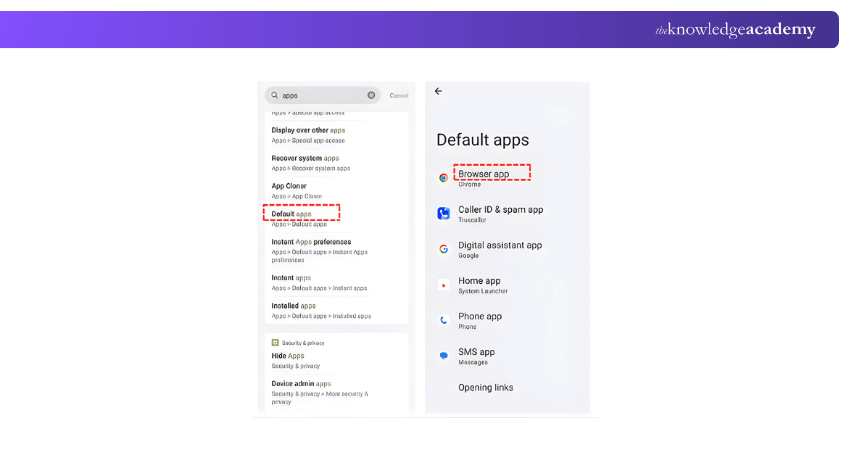Open 'Device admin apps' result
This screenshot has height=450, width=850.
(x=336, y=392)
